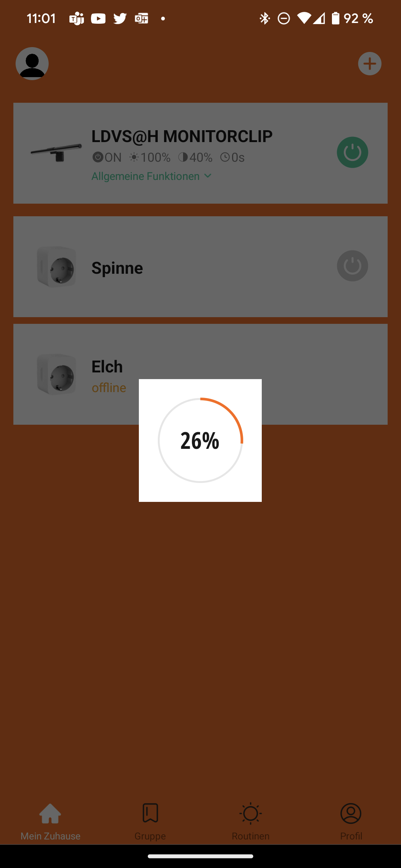401x868 pixels.
Task: Open the Spinne device name
Action: pos(117,268)
